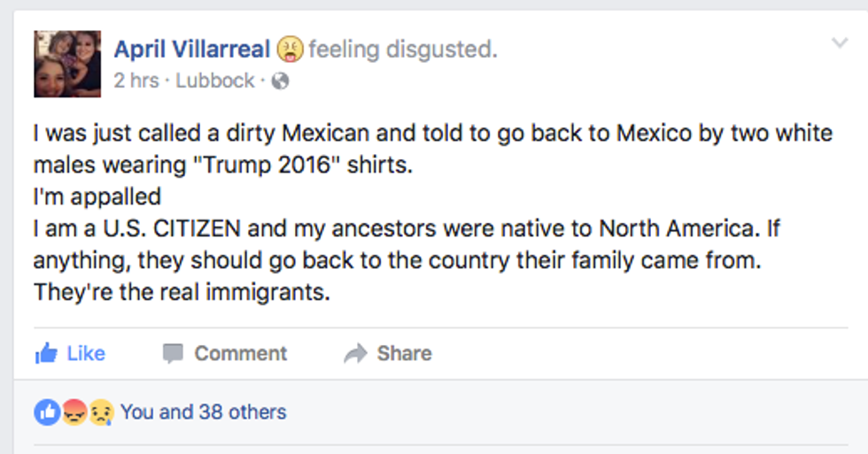
Task: Click the angry face reaction icon
Action: coord(74,412)
